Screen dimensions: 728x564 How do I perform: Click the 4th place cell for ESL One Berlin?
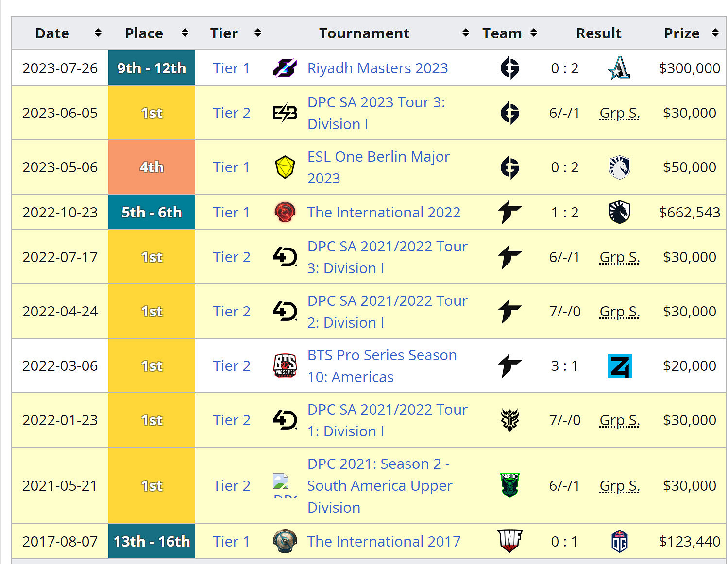[x=152, y=167]
